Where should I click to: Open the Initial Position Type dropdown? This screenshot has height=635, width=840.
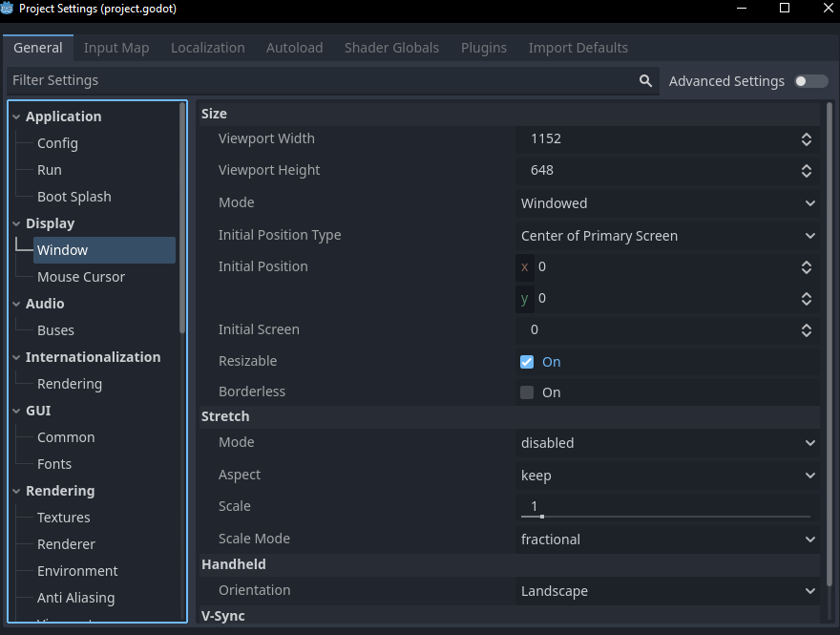click(666, 235)
